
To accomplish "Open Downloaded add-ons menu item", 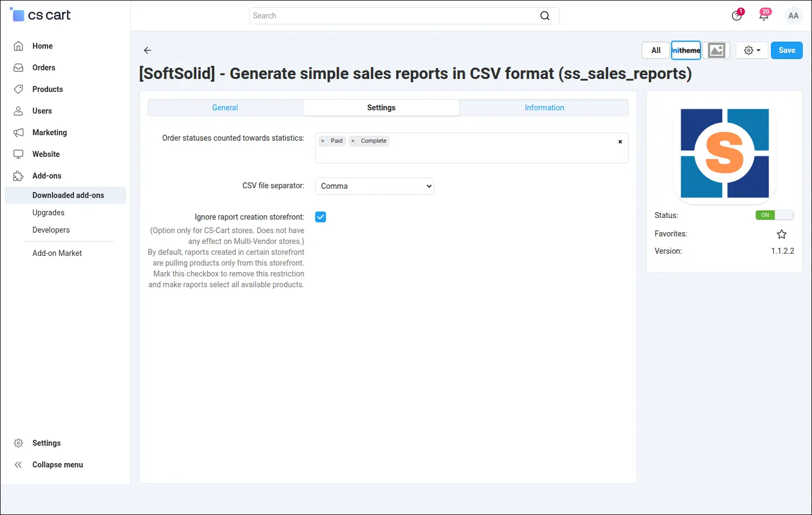I will [x=65, y=195].
